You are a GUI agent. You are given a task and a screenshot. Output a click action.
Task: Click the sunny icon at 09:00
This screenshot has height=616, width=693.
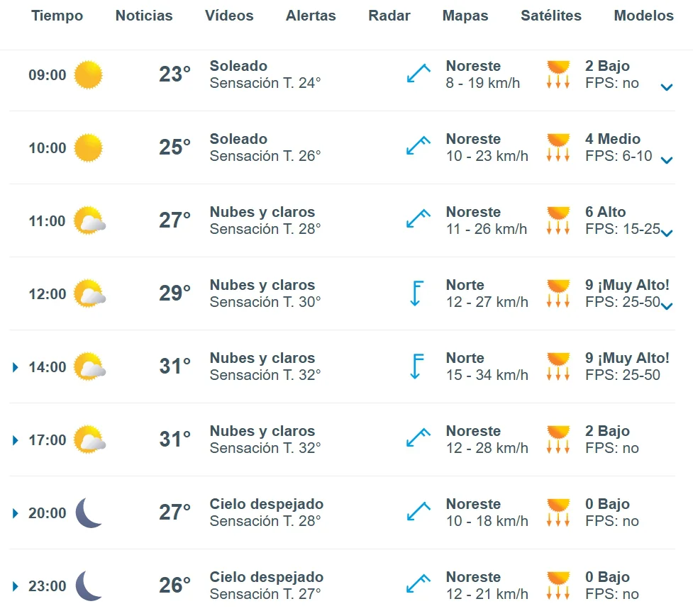(88, 74)
